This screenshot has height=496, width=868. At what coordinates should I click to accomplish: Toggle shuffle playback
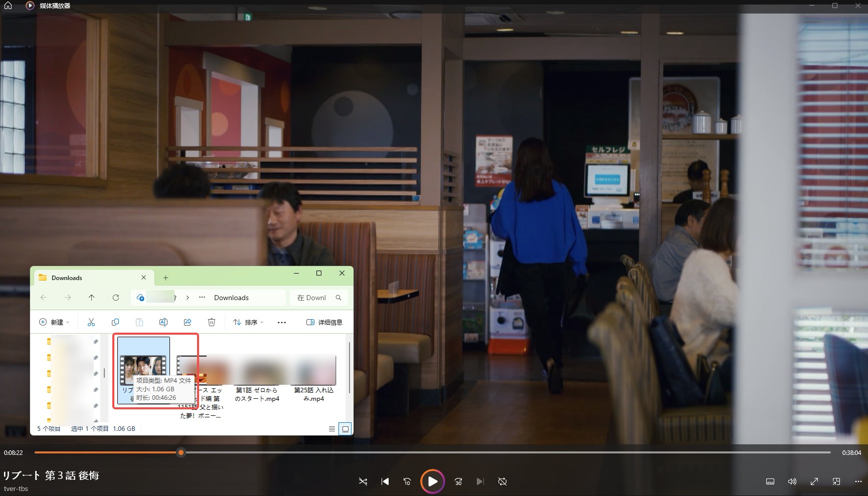363,481
